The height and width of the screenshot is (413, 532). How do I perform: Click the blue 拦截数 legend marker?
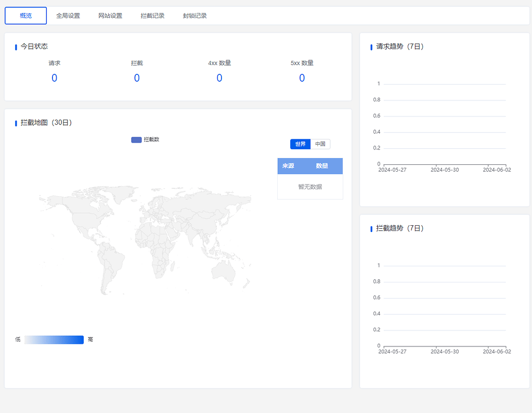(136, 139)
